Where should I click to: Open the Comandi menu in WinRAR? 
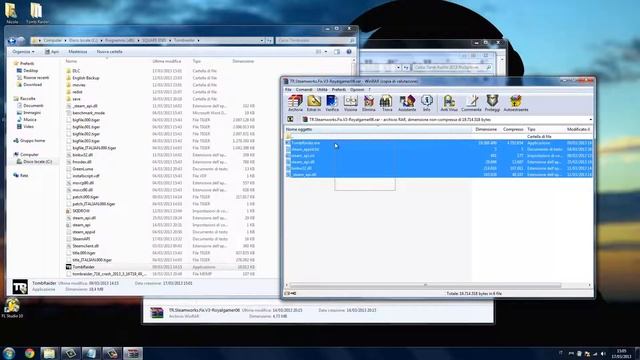pos(304,89)
